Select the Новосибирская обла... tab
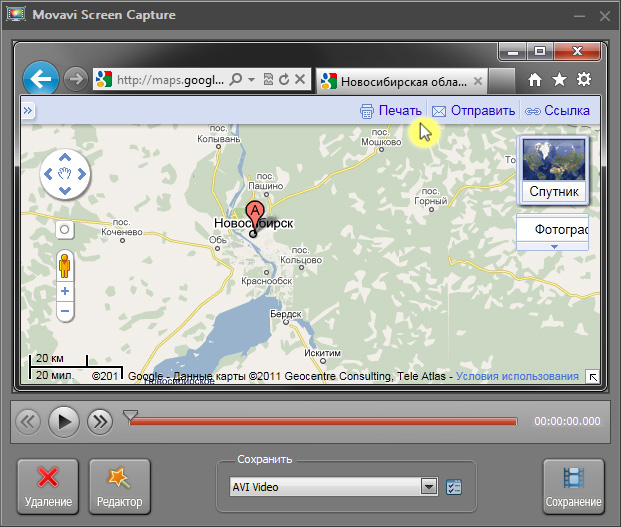This screenshot has height=527, width=621. click(402, 82)
